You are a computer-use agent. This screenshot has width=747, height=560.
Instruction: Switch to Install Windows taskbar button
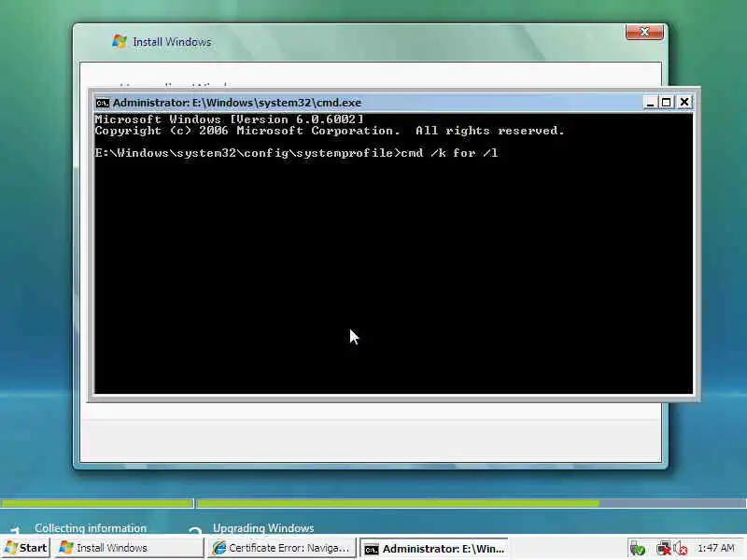129,548
